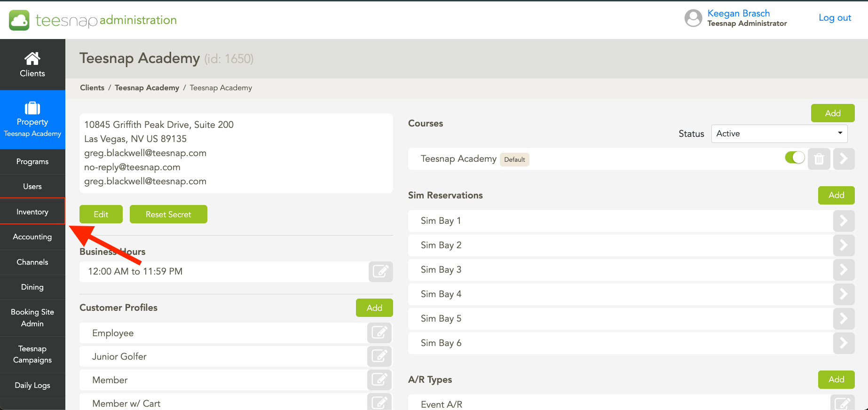Edit the Junior Golfer profile
Viewport: 868px width, 410px height.
[379, 356]
